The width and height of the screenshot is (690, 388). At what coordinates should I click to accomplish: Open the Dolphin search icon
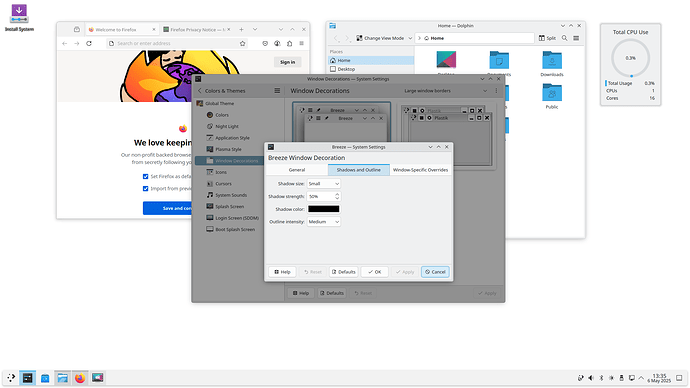point(565,38)
